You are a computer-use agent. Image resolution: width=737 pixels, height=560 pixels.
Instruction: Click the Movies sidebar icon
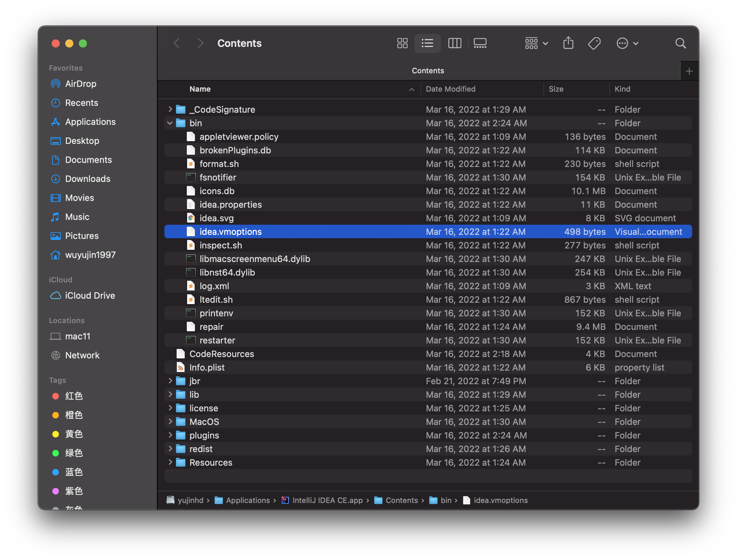(55, 198)
